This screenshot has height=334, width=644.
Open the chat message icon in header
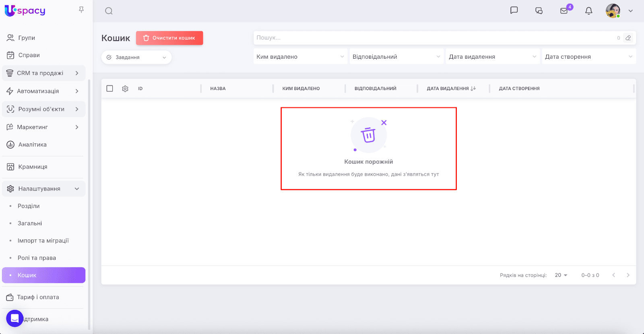pos(514,10)
